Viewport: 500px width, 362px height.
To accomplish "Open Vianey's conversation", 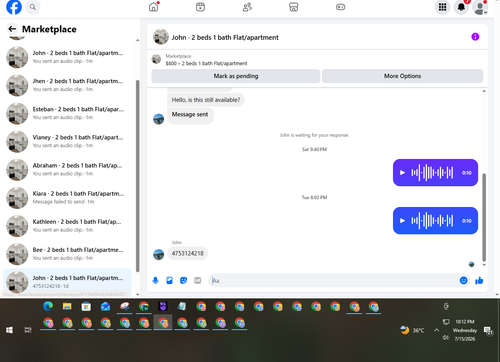I will click(68, 141).
